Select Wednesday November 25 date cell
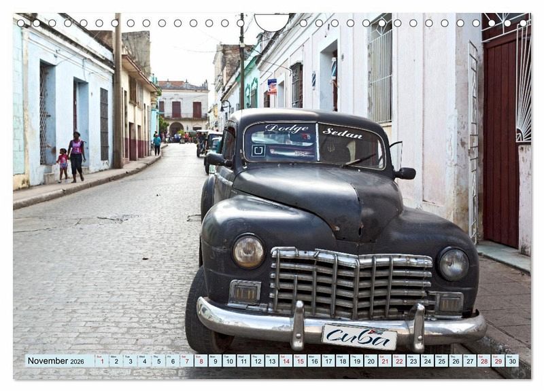544x392 pixels. click(441, 361)
